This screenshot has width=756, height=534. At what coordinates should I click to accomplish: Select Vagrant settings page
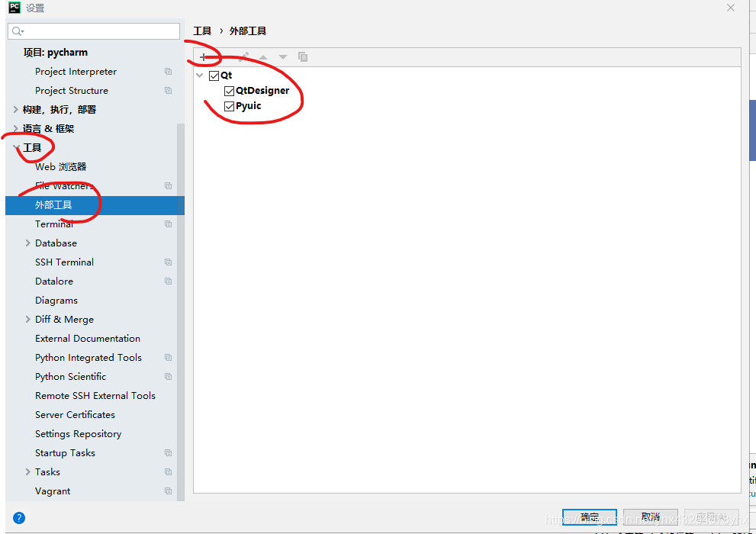[53, 491]
